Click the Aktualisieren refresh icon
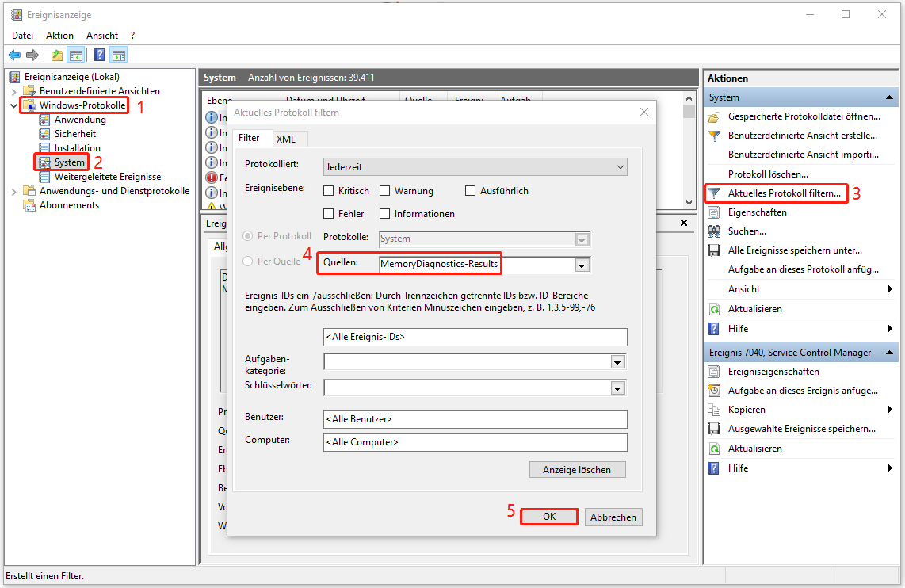This screenshot has width=905, height=588. tap(716, 308)
